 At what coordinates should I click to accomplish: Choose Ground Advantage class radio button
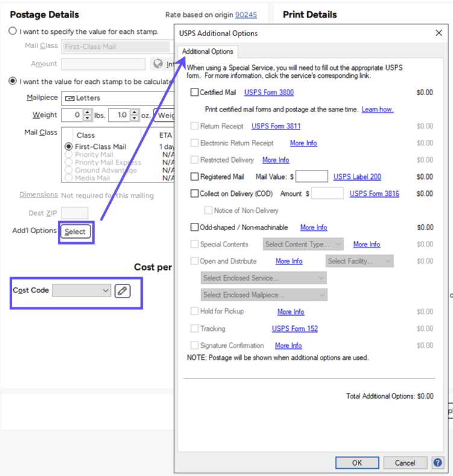point(69,170)
